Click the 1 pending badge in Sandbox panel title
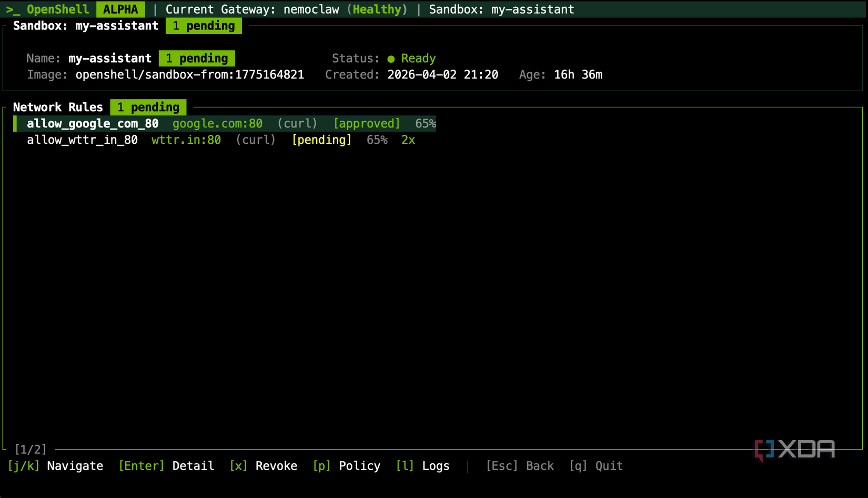Screen dimensions: 868x498 (x=204, y=26)
